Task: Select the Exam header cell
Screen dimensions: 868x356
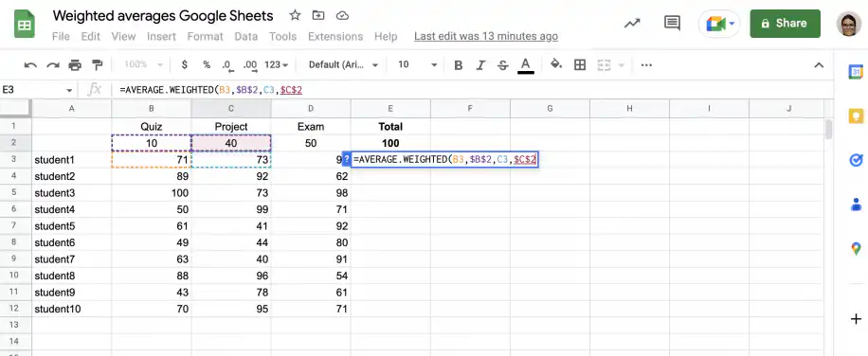Action: tap(311, 127)
